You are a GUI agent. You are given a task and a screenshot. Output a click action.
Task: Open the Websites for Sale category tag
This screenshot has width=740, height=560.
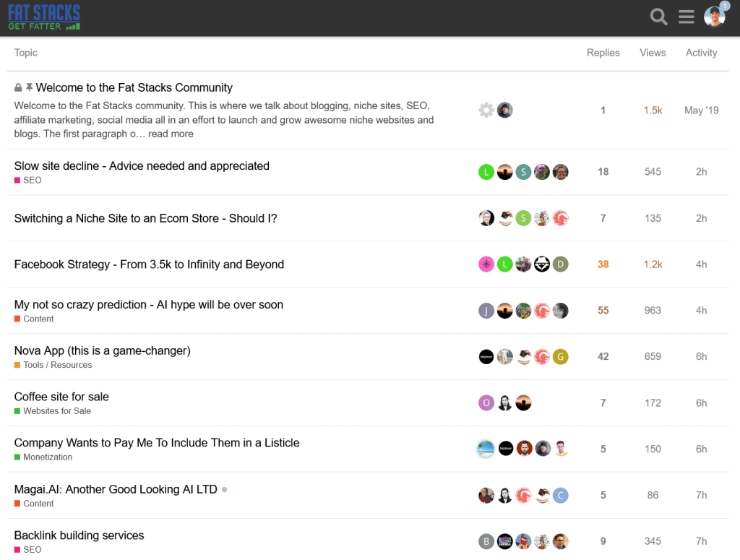(57, 411)
